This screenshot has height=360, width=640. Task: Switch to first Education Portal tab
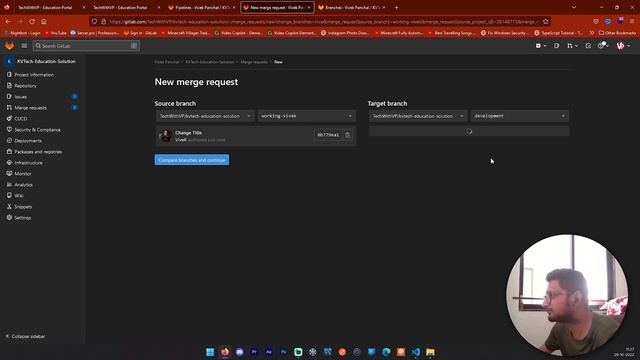point(48,7)
